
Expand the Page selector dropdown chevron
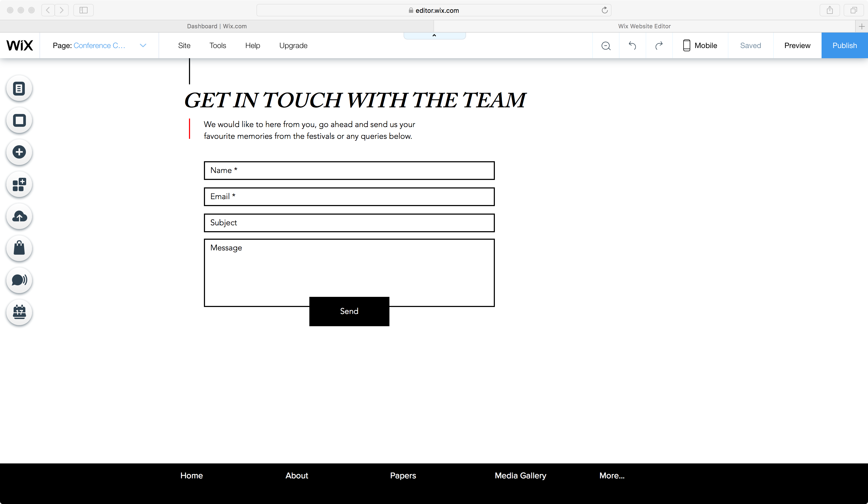[x=143, y=45]
